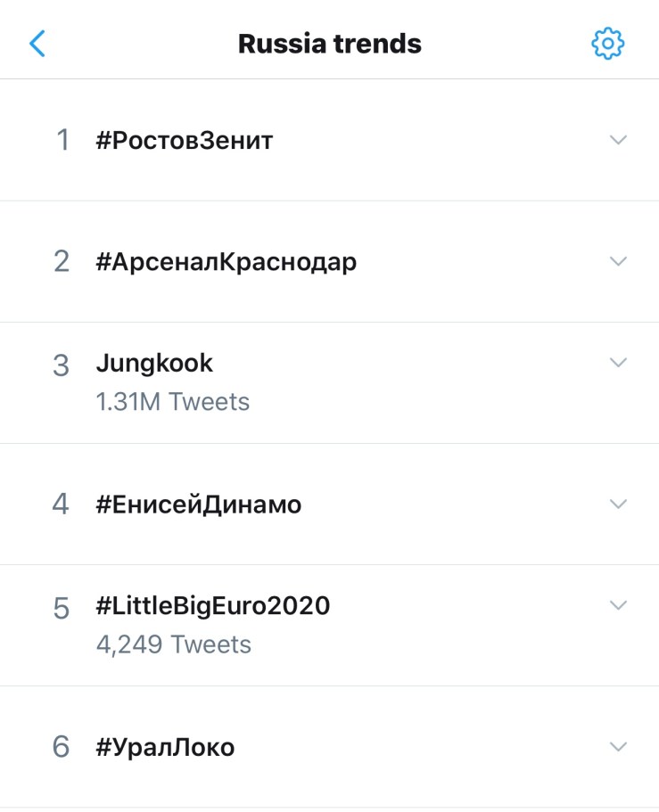
Task: Select the #ЕнисейДинамо hashtag
Action: pos(199,504)
